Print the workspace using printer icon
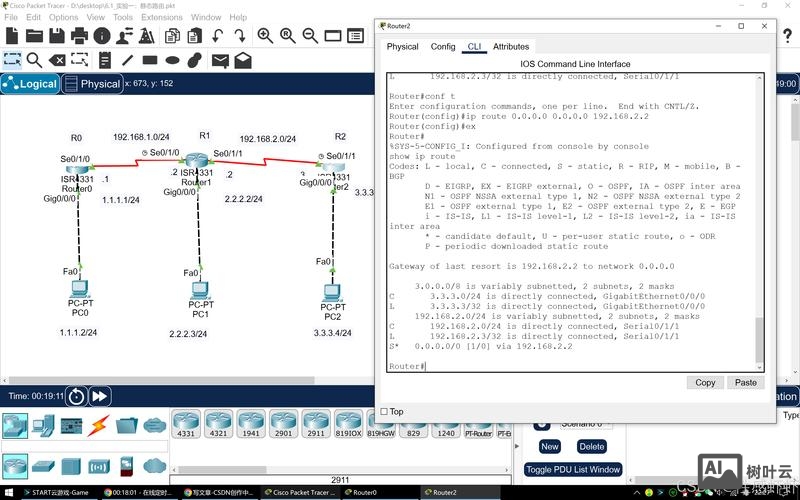This screenshot has width=800, height=500. point(79,36)
